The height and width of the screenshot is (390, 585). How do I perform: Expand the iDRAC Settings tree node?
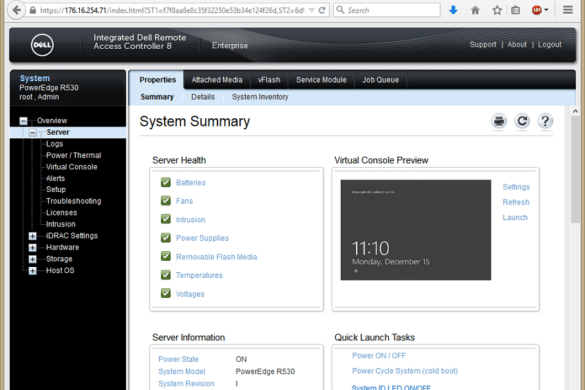pyautogui.click(x=32, y=236)
